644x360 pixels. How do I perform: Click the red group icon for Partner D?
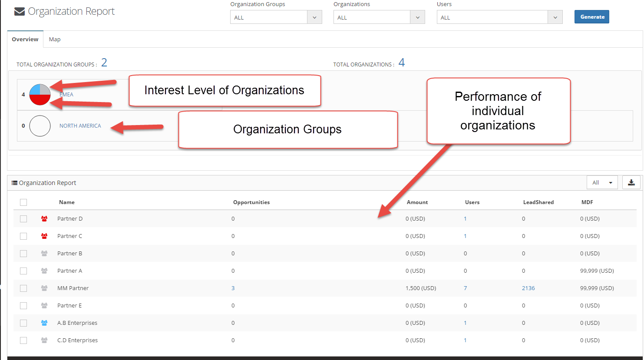pyautogui.click(x=44, y=219)
